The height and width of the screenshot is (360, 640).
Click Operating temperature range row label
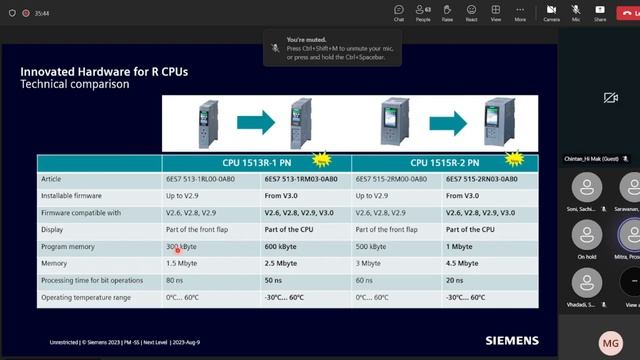[86, 298]
